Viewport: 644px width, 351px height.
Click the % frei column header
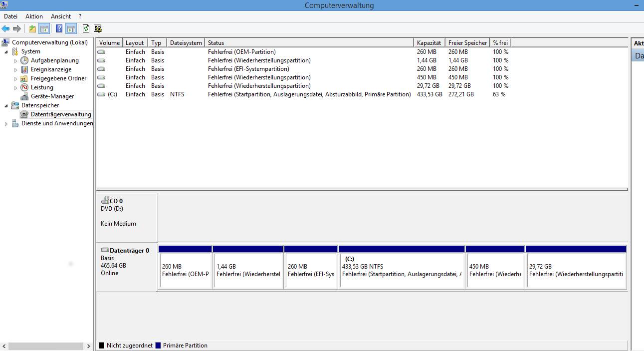point(500,43)
